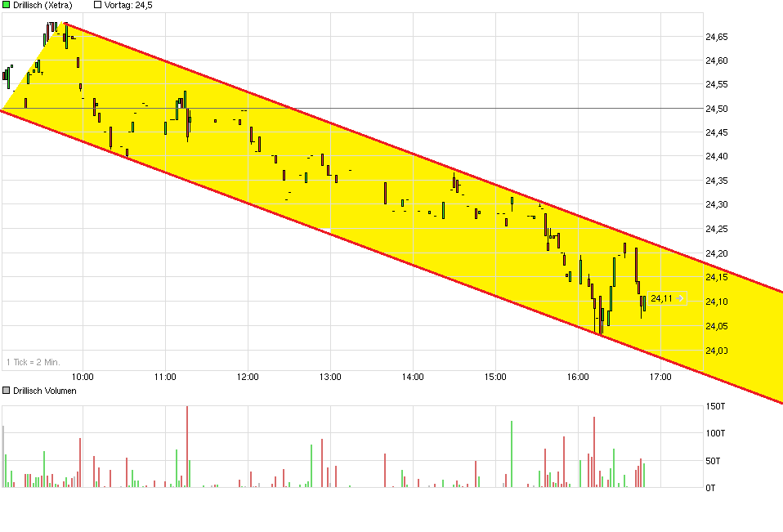
Task: Click the green Drillisch (Xetra) legend square
Action: [x=6, y=5]
